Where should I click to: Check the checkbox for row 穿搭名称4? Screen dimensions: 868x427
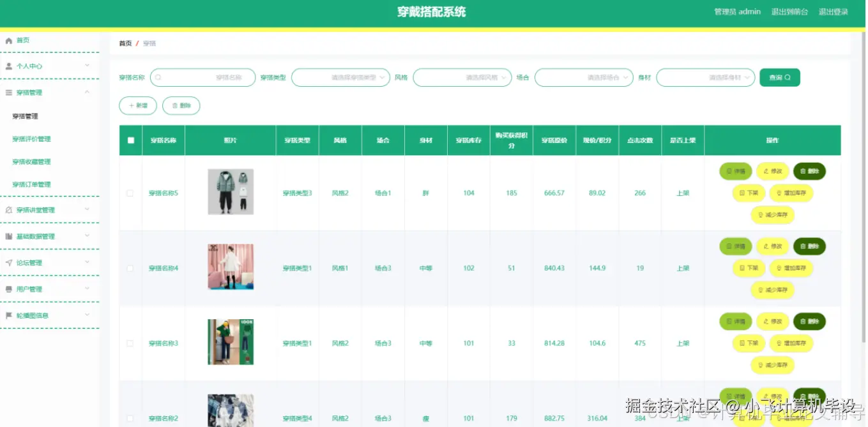[130, 269]
